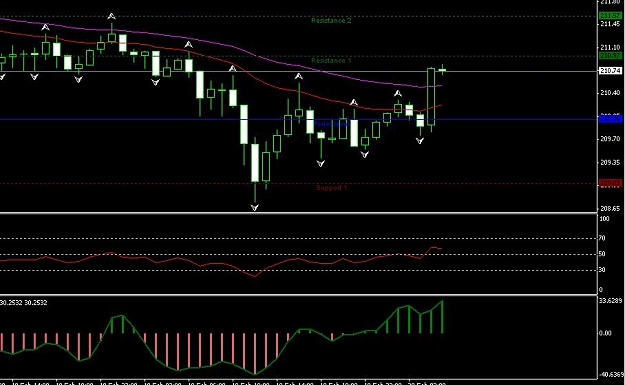Click the histogram minimum value -40.6369
The width and height of the screenshot is (625, 385).
click(611, 375)
